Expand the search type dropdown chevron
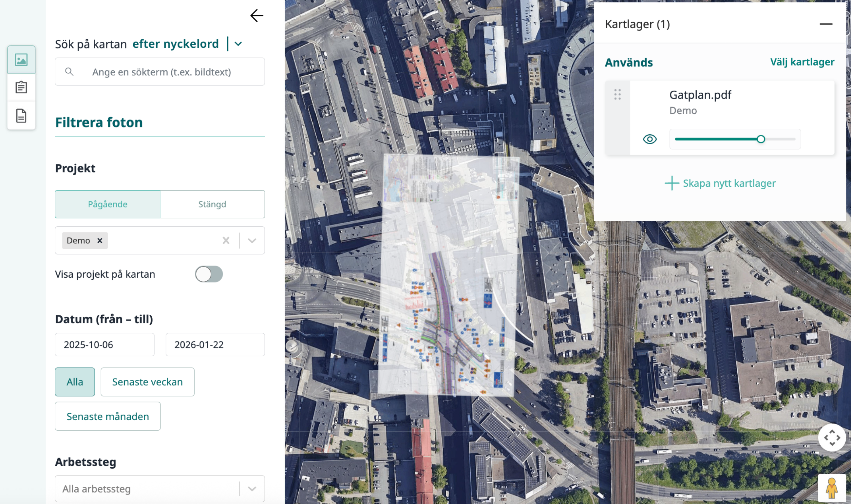The height and width of the screenshot is (504, 851). coord(238,44)
